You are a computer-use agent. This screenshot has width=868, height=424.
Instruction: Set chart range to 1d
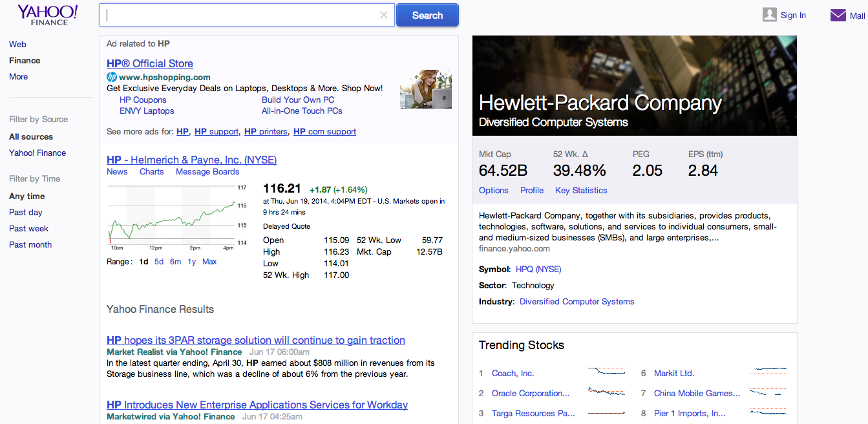point(143,262)
